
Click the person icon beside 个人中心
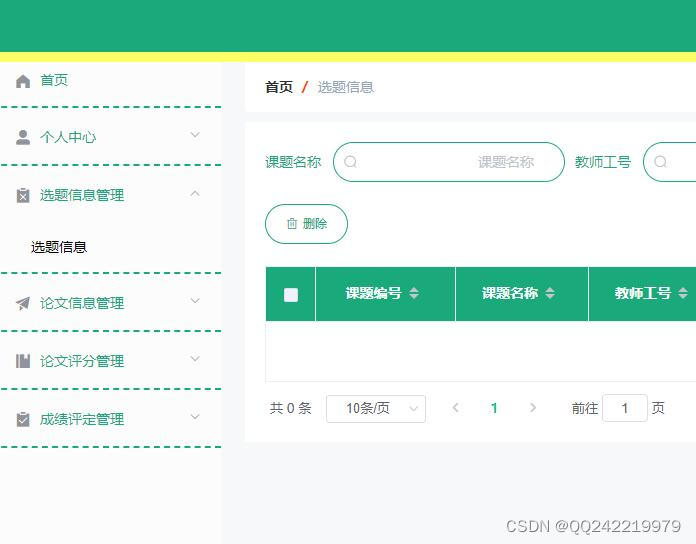(x=23, y=137)
